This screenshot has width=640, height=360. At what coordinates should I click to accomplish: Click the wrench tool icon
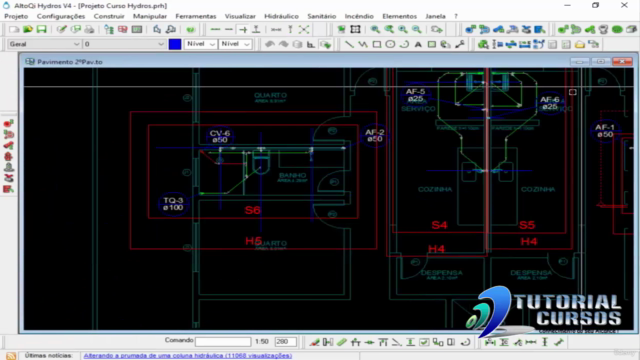click(x=460, y=44)
